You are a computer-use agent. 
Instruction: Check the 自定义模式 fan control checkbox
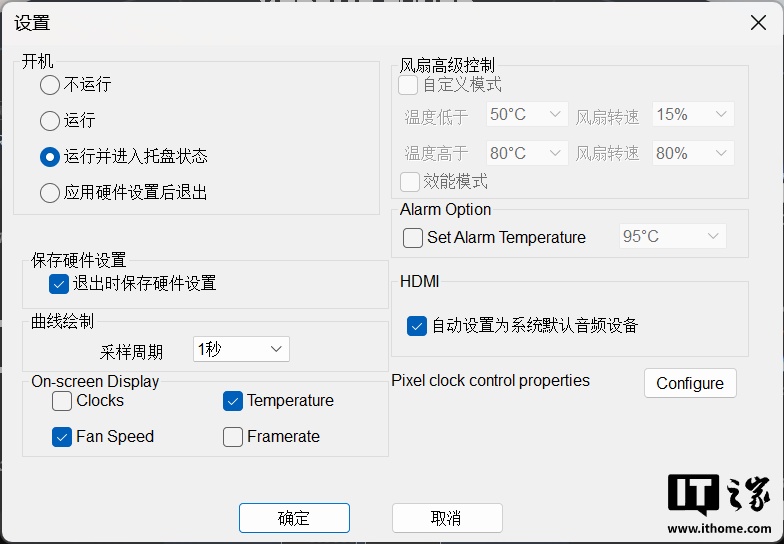click(x=409, y=86)
